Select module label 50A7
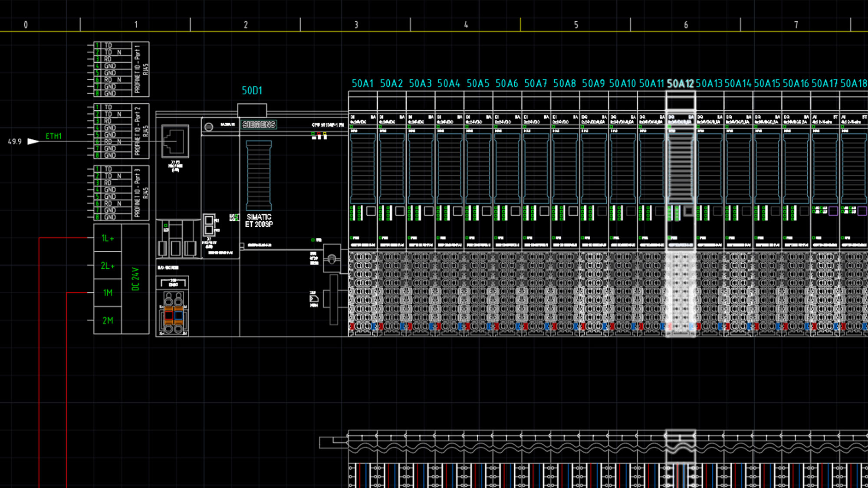868x488 pixels. [x=536, y=83]
